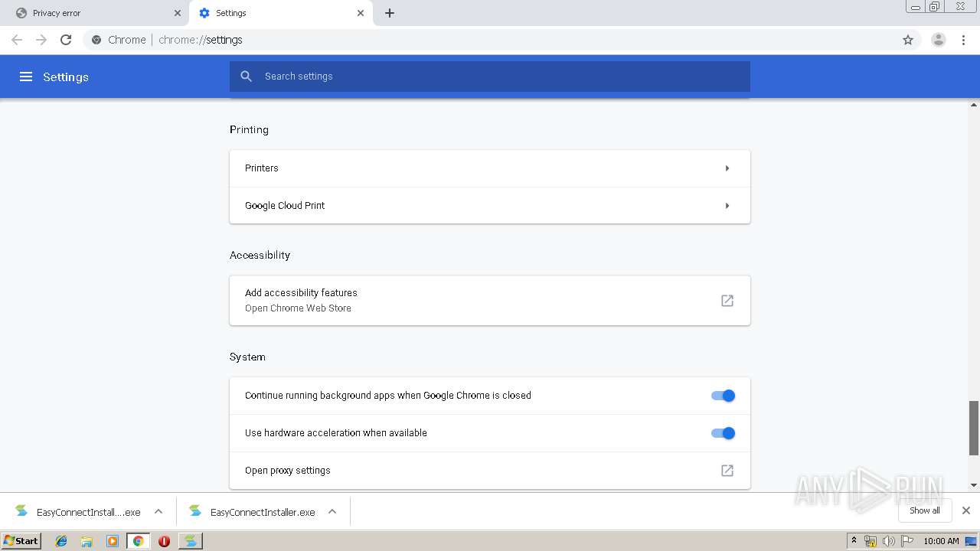
Task: Click Open Chrome Web Store subtitle
Action: coord(298,308)
